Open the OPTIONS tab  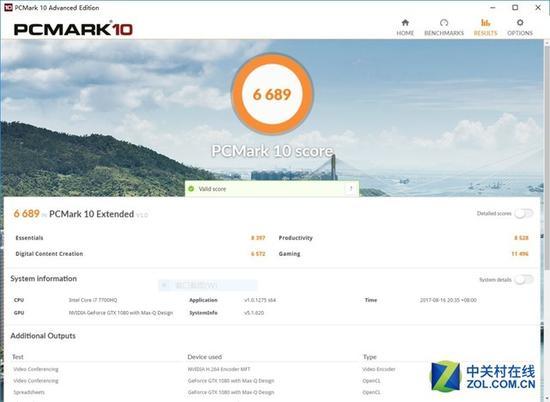pyautogui.click(x=520, y=27)
